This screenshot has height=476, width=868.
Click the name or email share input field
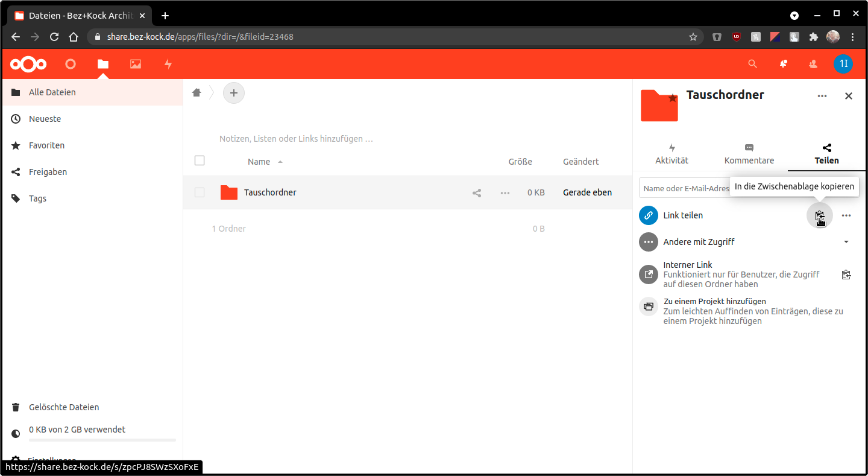684,188
